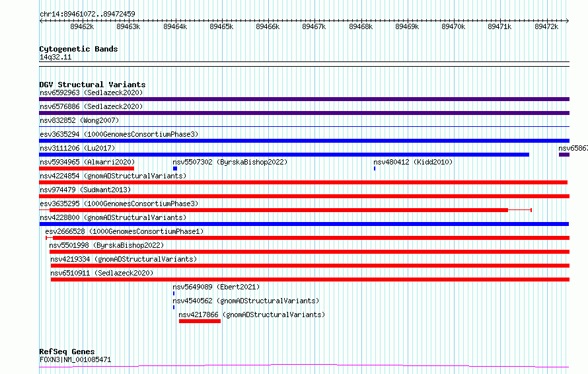Click the nsv974479 red feature bar
Screen dimensions: 588x374
point(304,196)
